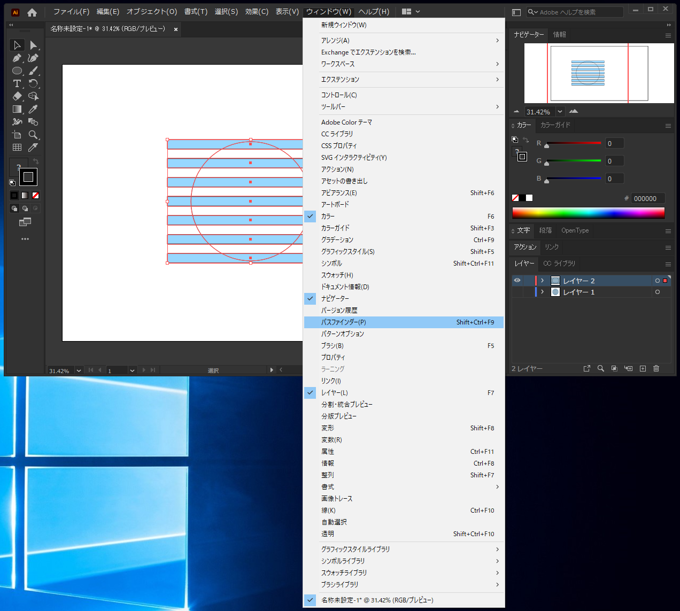Select the Pen tool
680x611 pixels.
[17, 58]
